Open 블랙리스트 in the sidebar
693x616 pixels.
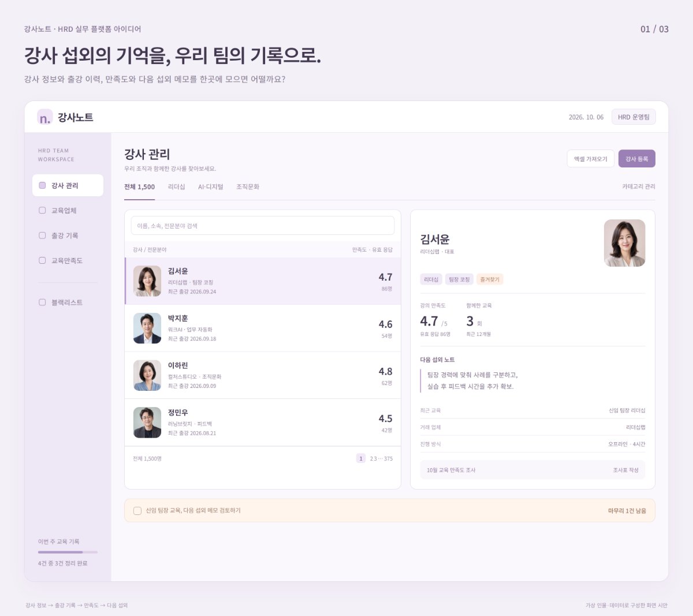click(68, 303)
